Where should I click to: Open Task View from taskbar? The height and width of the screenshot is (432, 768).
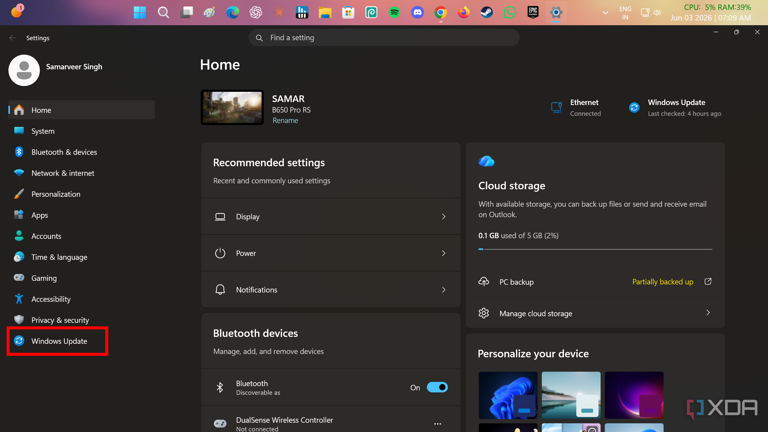[x=187, y=12]
